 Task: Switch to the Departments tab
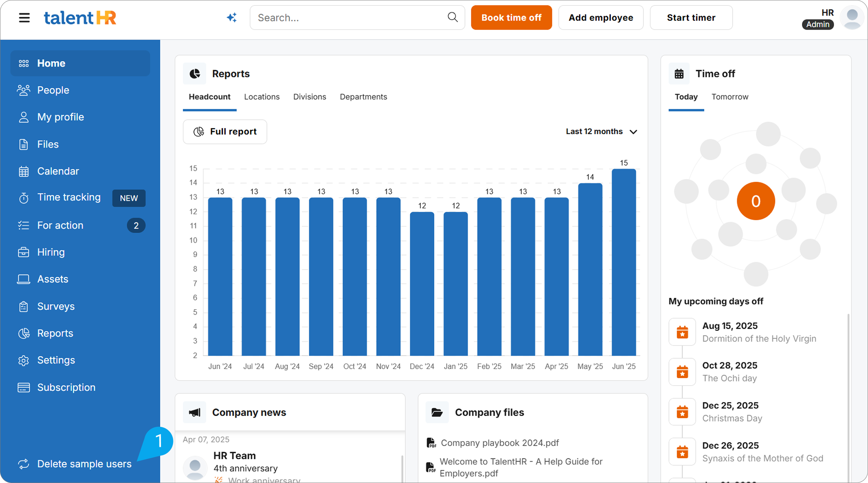point(363,97)
